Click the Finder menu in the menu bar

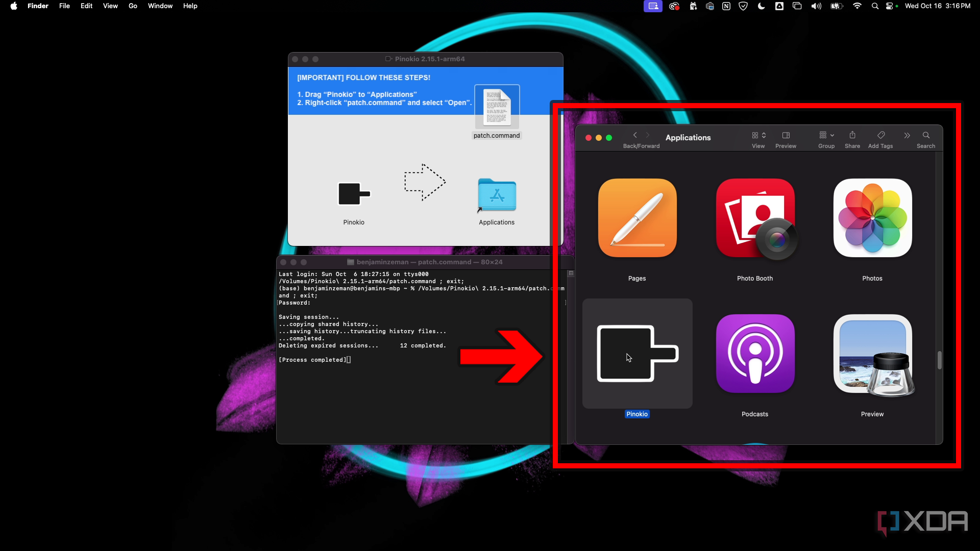(38, 6)
